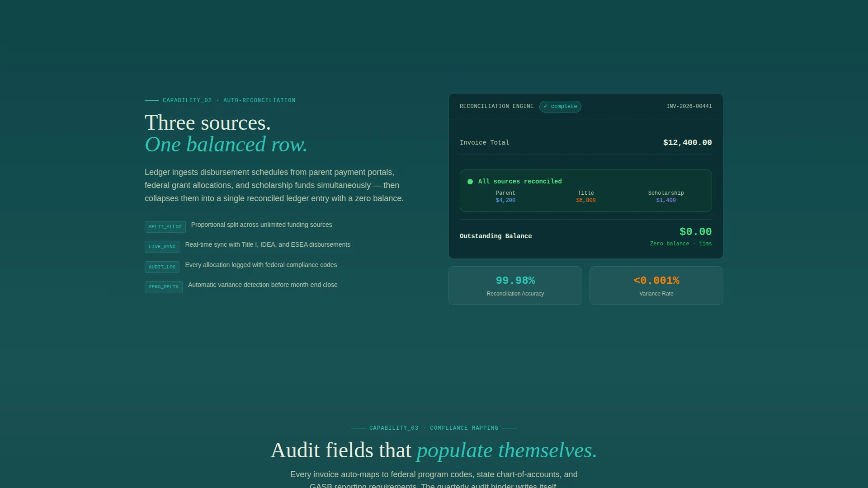Click the $6,800 Title amount

pyautogui.click(x=586, y=200)
